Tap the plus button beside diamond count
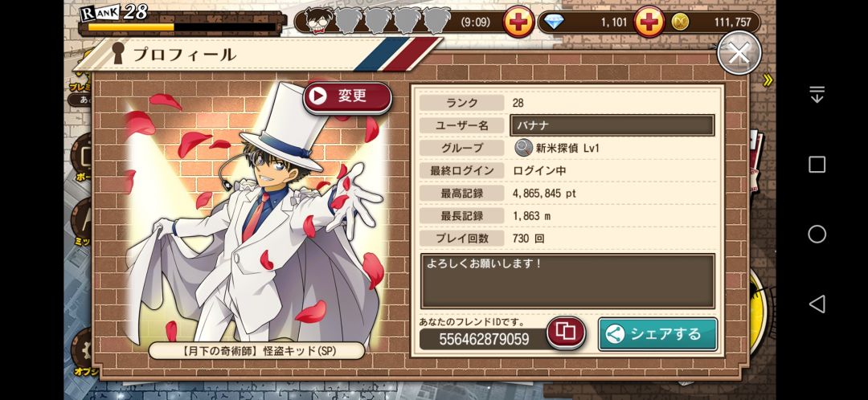This screenshot has height=400, width=868. point(649,22)
